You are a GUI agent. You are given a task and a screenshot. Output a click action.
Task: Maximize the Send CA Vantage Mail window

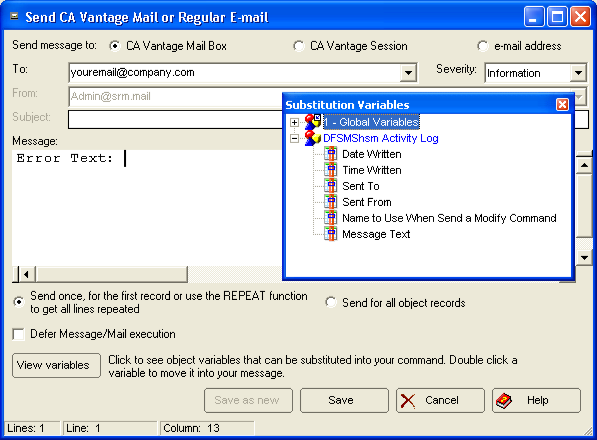pyautogui.click(x=557, y=17)
